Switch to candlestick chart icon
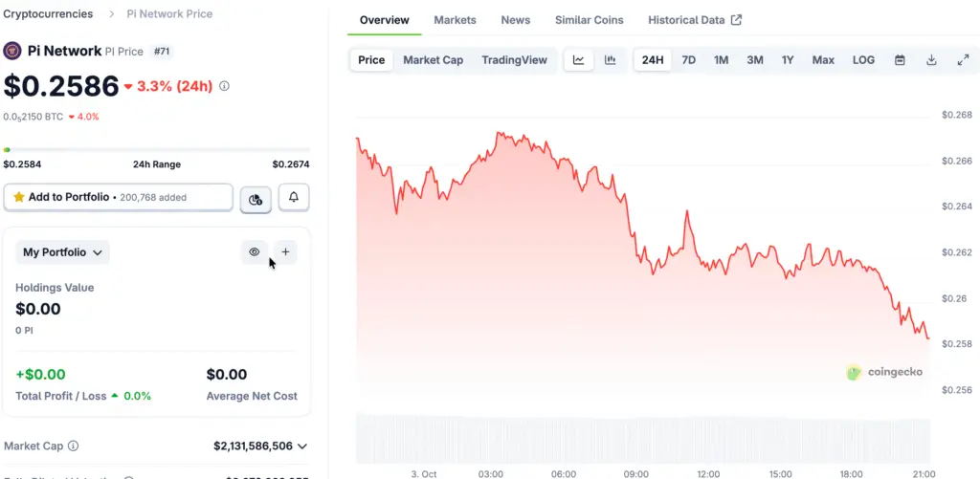Viewport: 980px width, 479px height. (x=610, y=60)
